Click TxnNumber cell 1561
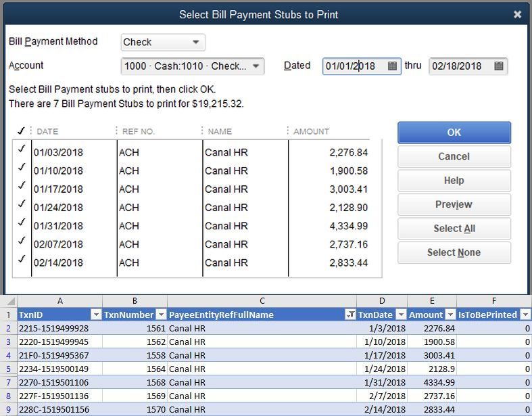Image resolution: width=532 pixels, height=416 pixels. click(135, 328)
